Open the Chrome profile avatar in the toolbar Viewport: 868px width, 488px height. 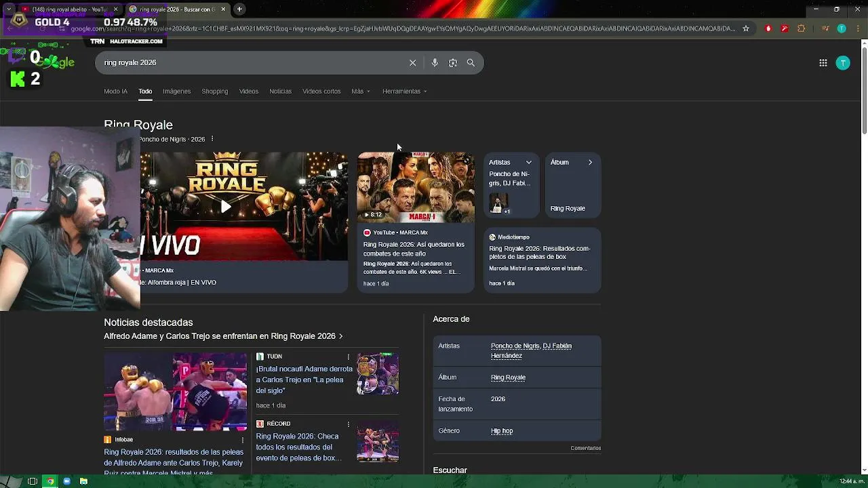point(842,28)
